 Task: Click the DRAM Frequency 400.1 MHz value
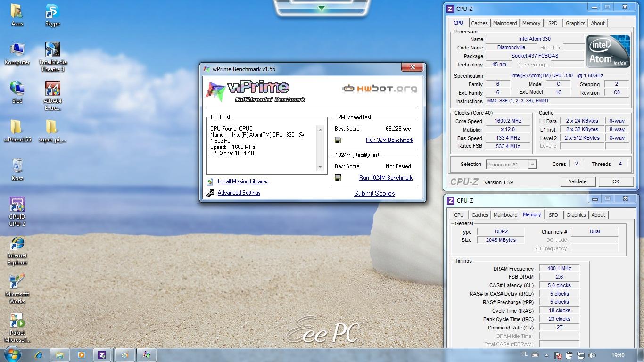pos(559,269)
